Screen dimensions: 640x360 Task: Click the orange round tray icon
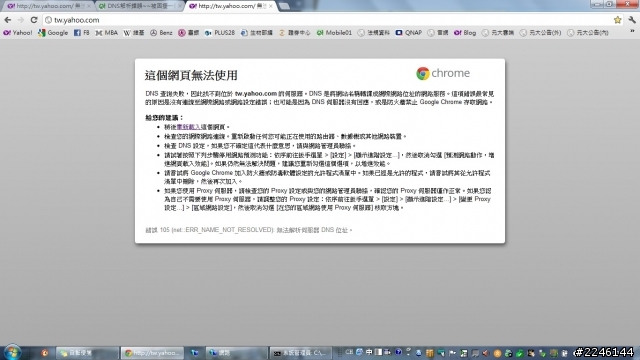[497, 353]
